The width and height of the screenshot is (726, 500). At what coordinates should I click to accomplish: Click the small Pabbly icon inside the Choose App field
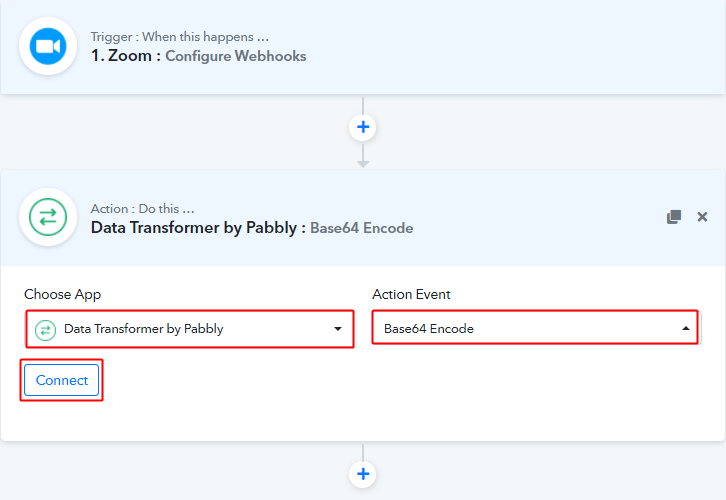click(x=45, y=329)
